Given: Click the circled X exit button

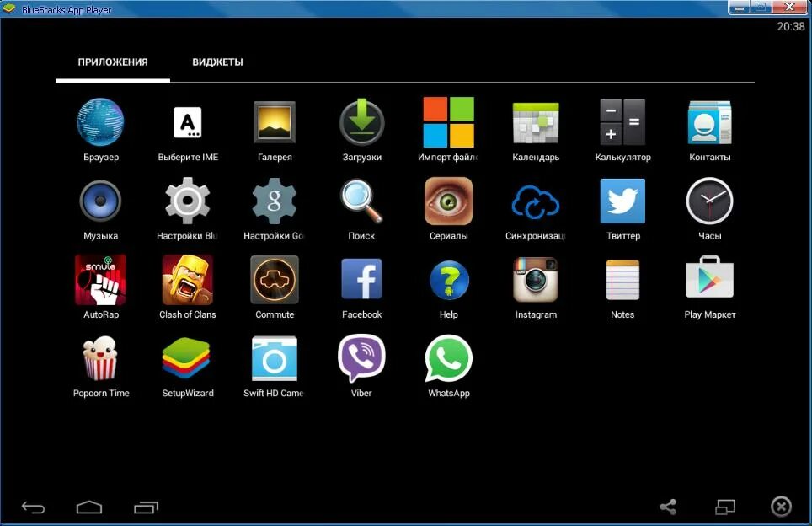Looking at the screenshot, I should coord(781,507).
